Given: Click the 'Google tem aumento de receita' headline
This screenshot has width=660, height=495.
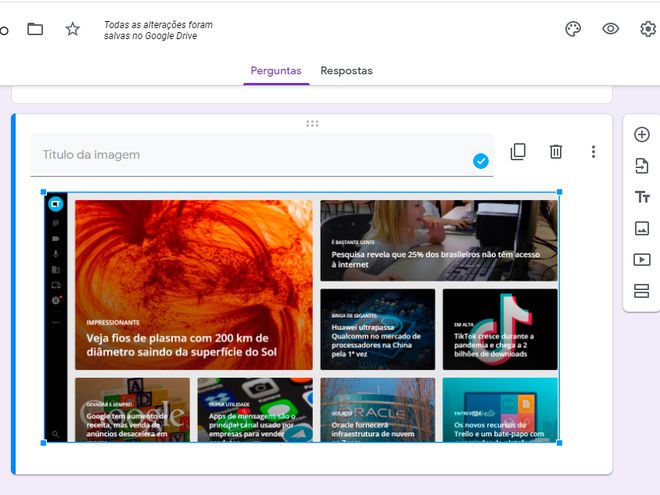Looking at the screenshot, I should (127, 425).
